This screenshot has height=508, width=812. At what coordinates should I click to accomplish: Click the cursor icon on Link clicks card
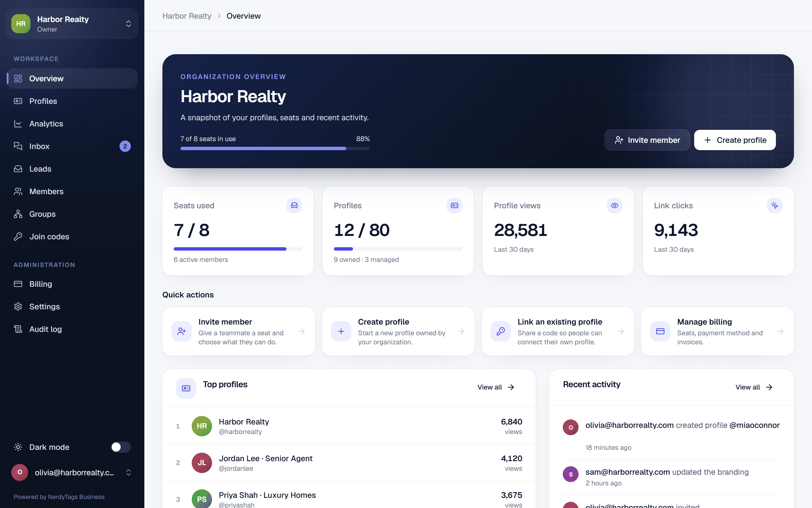point(775,205)
